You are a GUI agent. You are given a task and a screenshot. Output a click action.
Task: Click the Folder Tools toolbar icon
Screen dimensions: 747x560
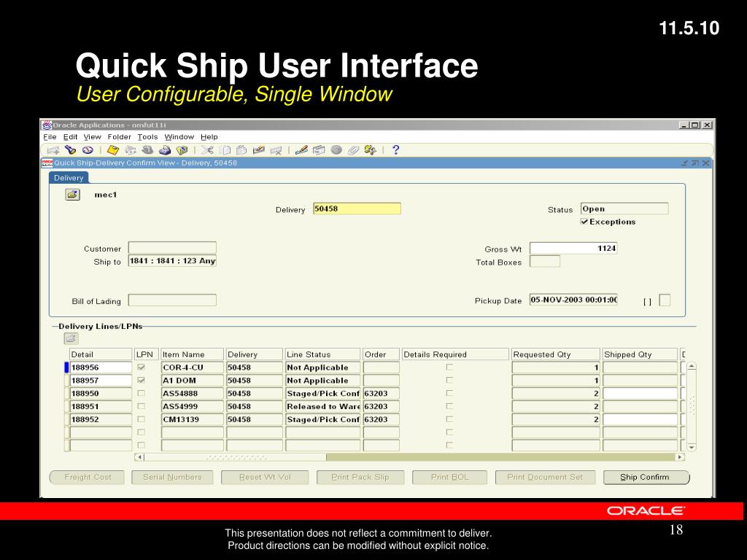[370, 150]
